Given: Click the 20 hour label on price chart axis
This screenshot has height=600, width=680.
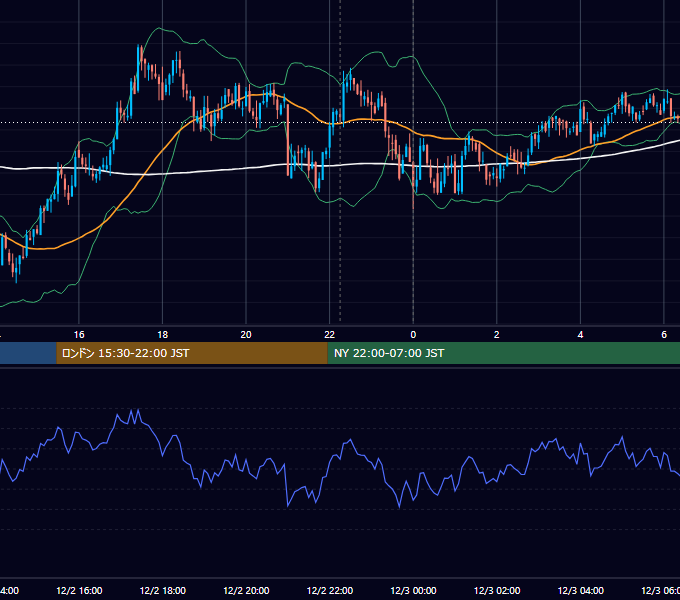Looking at the screenshot, I should coord(246,335).
